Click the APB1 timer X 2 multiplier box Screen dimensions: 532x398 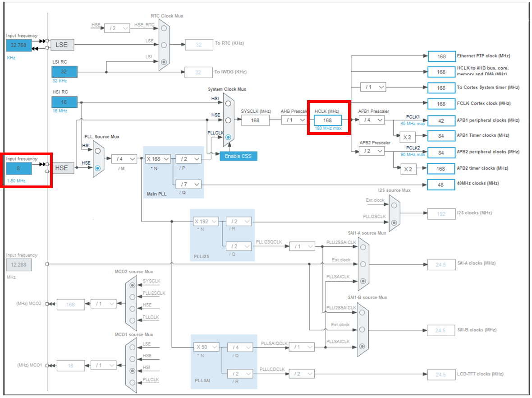(x=408, y=137)
